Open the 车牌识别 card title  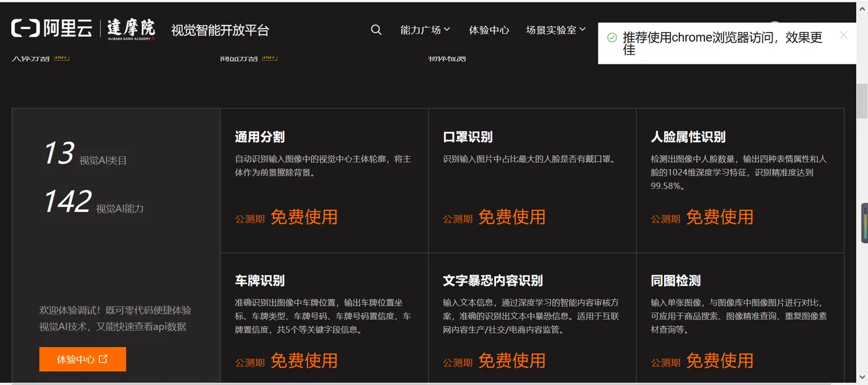(260, 280)
